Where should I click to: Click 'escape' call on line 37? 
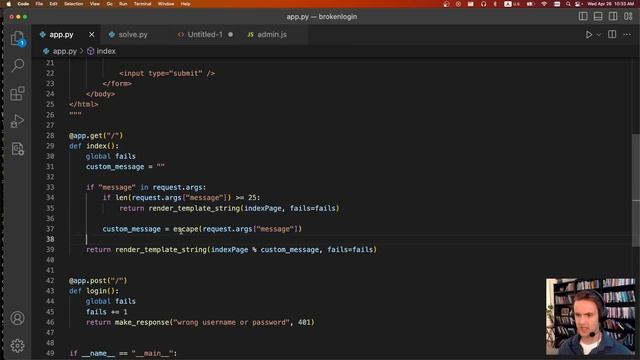[186, 229]
